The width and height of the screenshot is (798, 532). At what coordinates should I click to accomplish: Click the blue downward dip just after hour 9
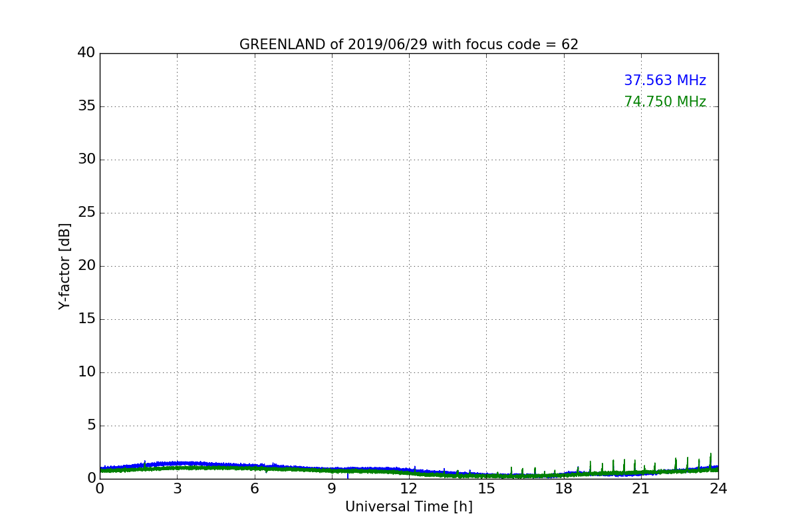[347, 475]
